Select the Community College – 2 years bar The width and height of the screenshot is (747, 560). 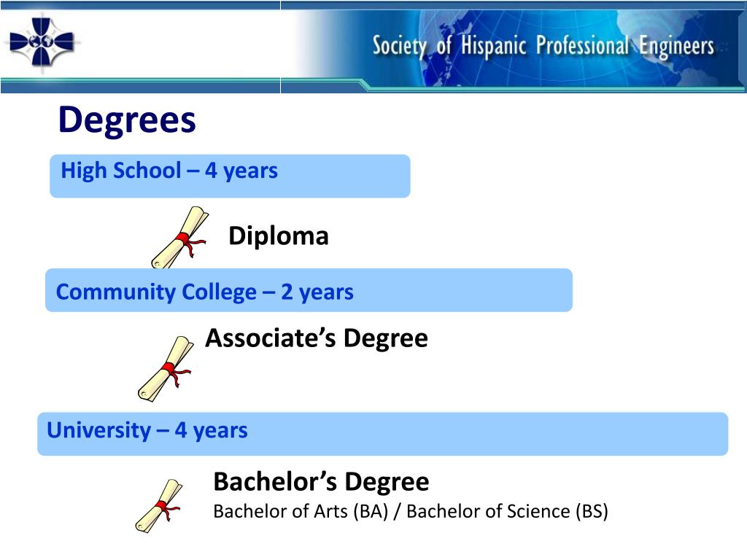tap(309, 290)
